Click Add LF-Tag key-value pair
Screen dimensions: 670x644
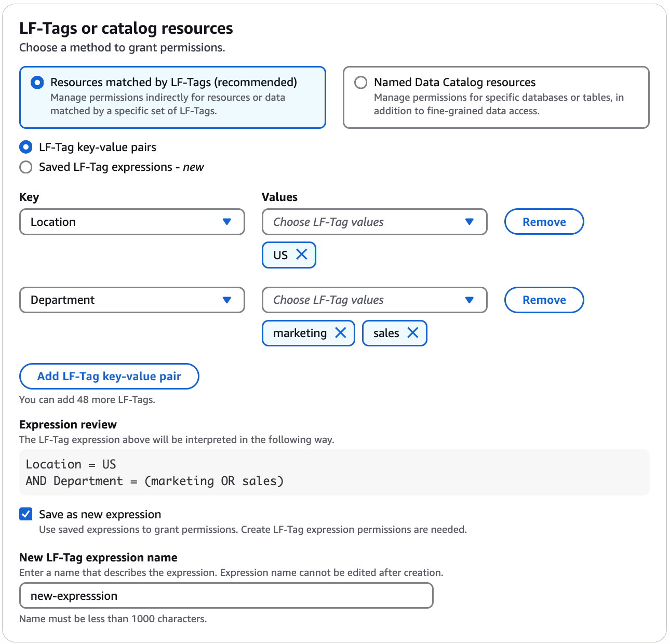[109, 376]
